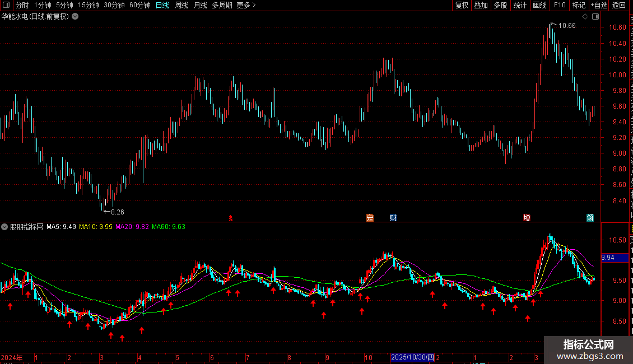This screenshot has width=633, height=364.
Task: Click the 2025/10/30/四 date label
Action: [413, 357]
